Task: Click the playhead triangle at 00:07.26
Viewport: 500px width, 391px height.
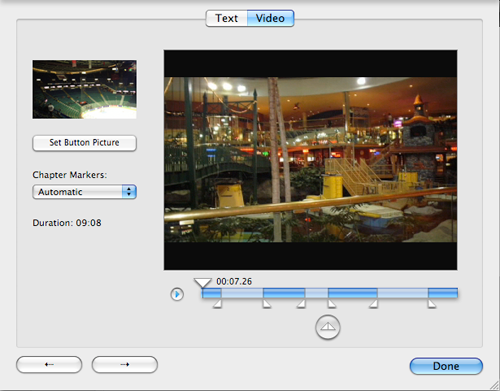Action: pyautogui.click(x=203, y=283)
